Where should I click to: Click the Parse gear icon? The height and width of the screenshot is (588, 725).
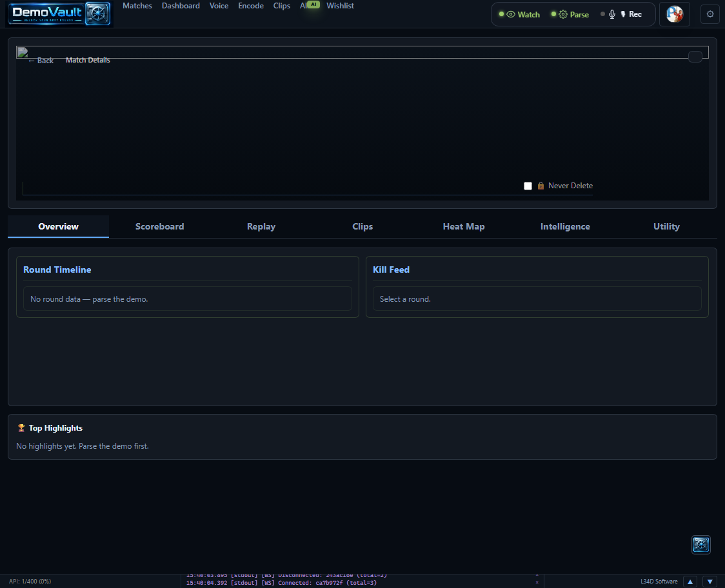click(562, 14)
